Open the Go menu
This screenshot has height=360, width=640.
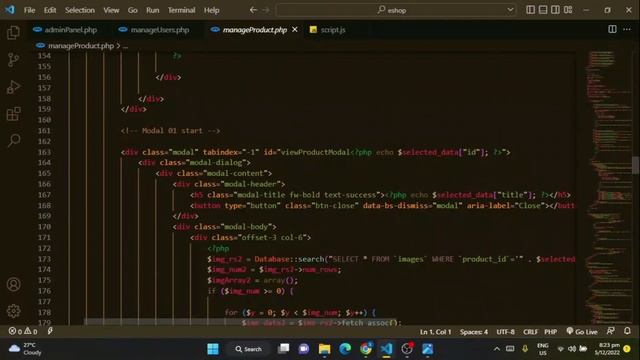(133, 10)
